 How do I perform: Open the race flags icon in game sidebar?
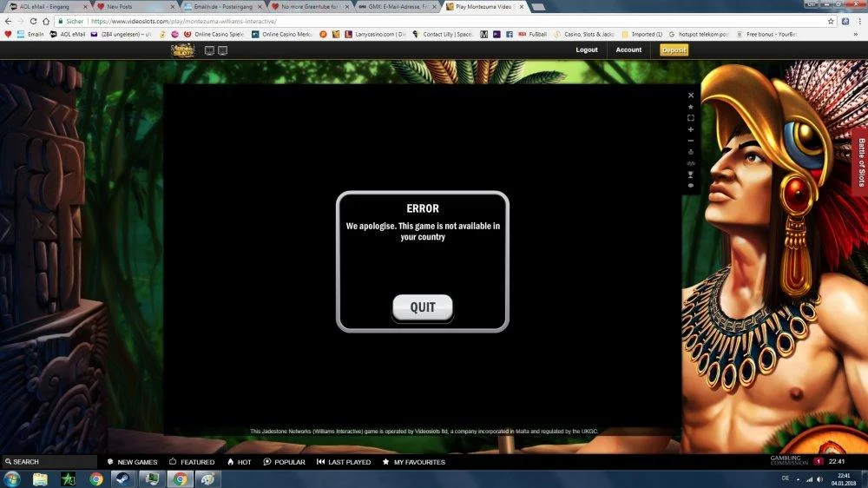(x=691, y=163)
